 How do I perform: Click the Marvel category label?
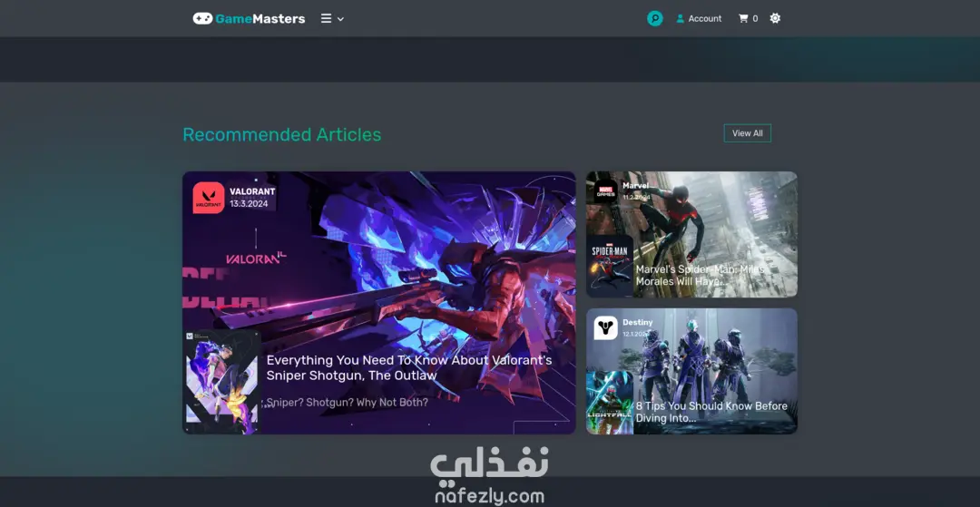pyautogui.click(x=635, y=186)
